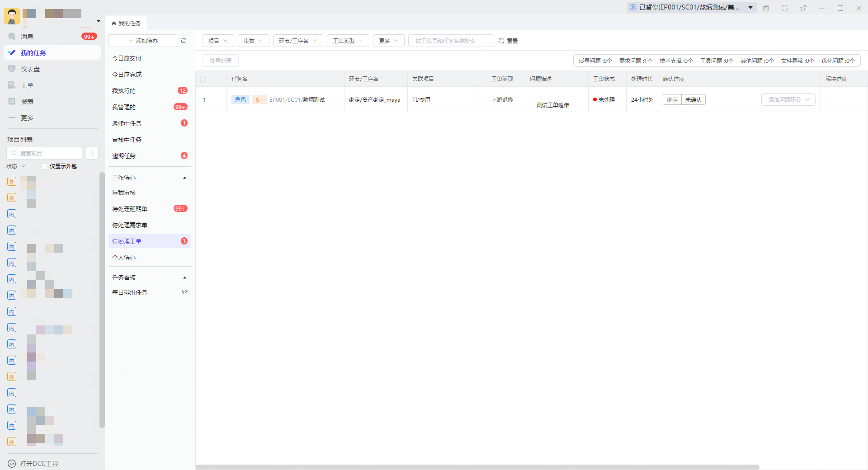
Task: Expand the 项目 filter dropdown
Action: tap(218, 41)
